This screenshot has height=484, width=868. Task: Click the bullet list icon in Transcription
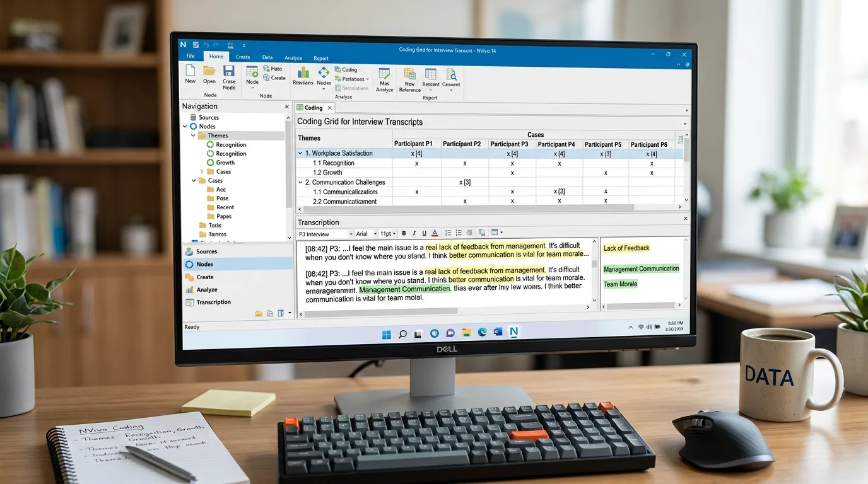coord(459,233)
